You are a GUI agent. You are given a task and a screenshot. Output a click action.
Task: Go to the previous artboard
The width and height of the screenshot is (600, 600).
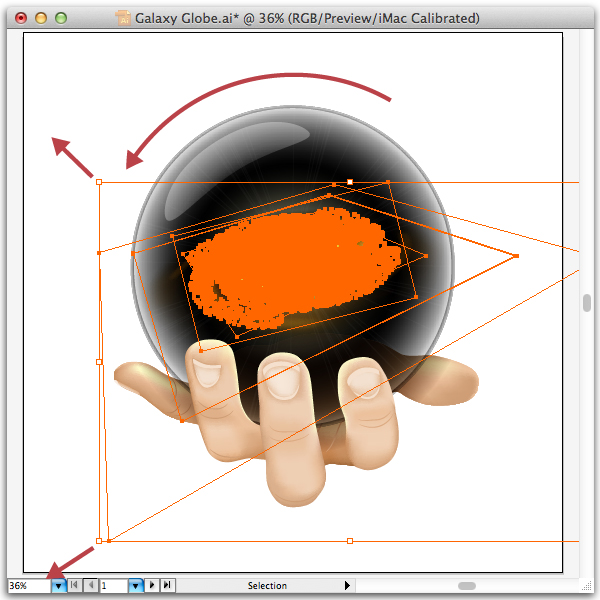[x=91, y=585]
